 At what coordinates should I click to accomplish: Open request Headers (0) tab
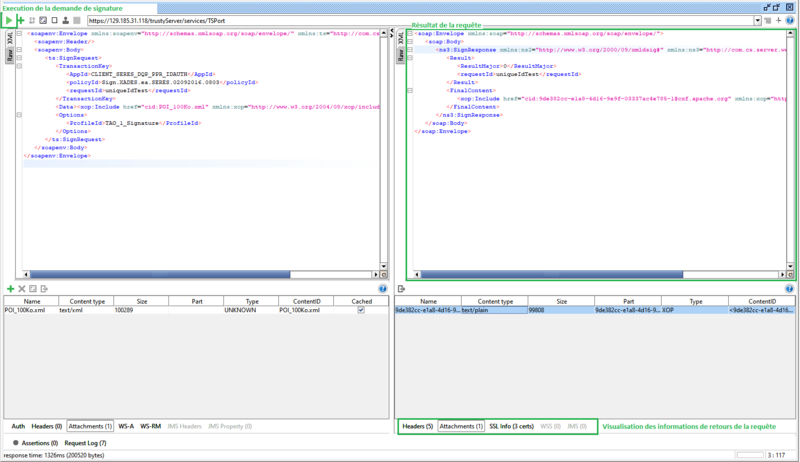[x=46, y=426]
